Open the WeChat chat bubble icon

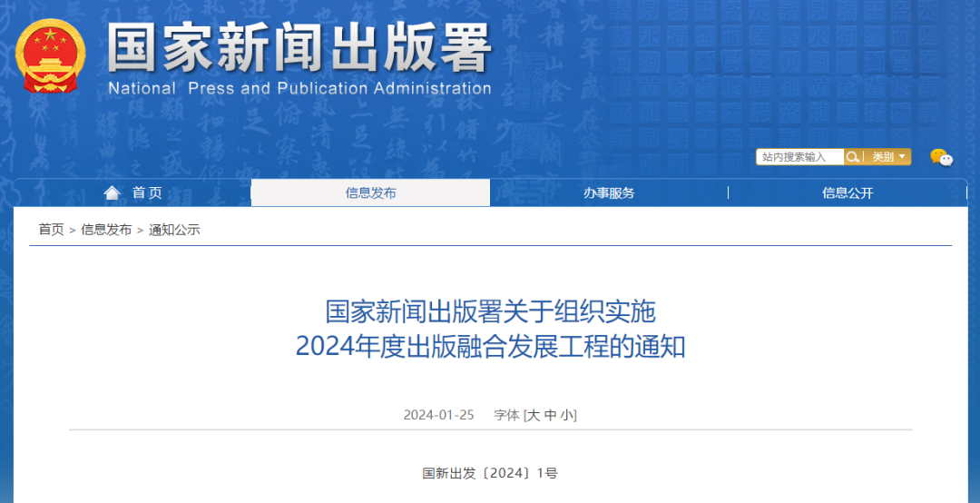coord(941,157)
